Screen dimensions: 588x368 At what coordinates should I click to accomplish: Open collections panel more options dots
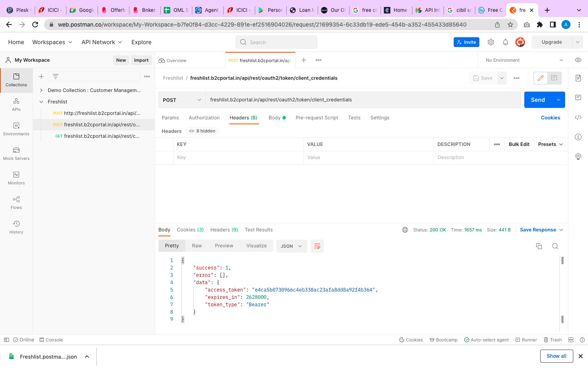[147, 76]
